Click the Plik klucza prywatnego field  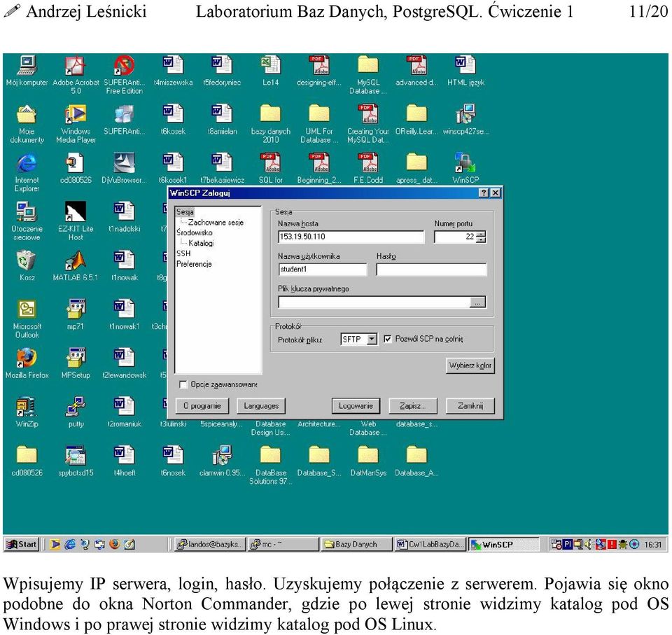pos(374,302)
